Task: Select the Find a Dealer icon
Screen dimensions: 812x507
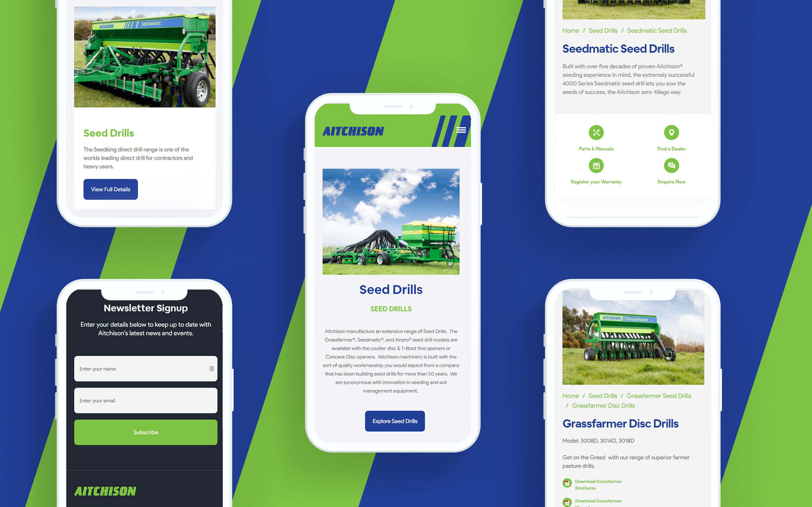Action: 671,132
